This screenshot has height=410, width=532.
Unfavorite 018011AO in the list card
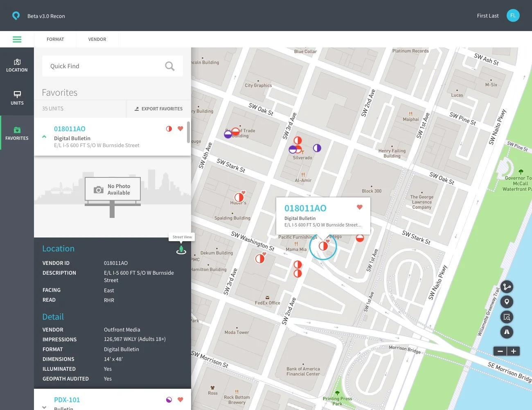(x=180, y=129)
